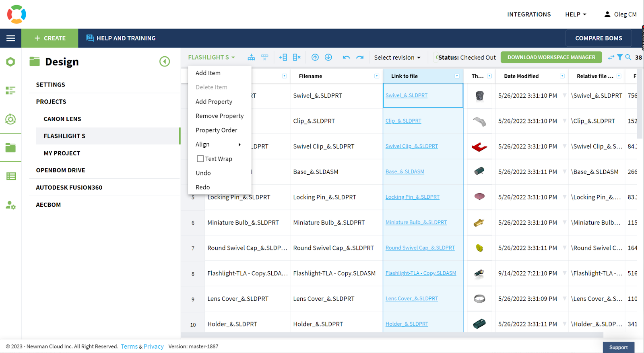Screen dimensions: 644x353
Task: Open the hamburger main menu
Action: click(11, 38)
